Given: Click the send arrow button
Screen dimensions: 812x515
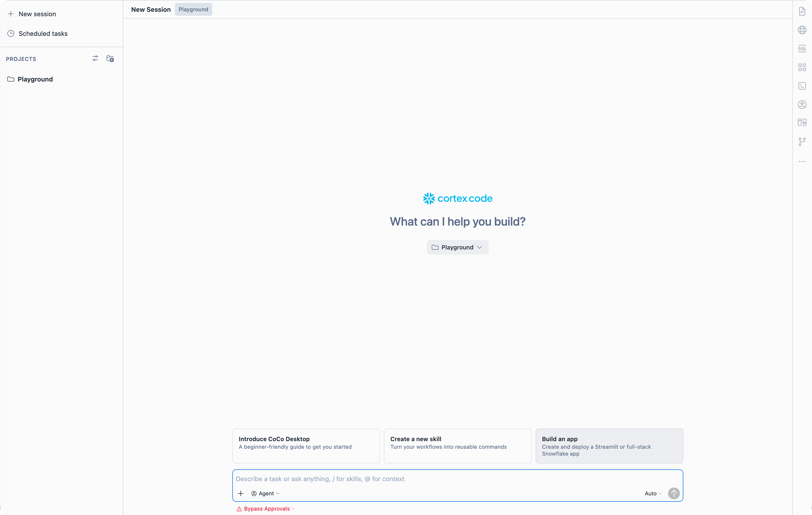Looking at the screenshot, I should point(674,493).
